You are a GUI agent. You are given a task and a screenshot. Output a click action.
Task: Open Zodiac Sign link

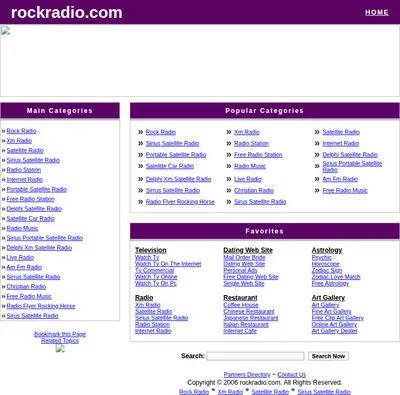(327, 271)
